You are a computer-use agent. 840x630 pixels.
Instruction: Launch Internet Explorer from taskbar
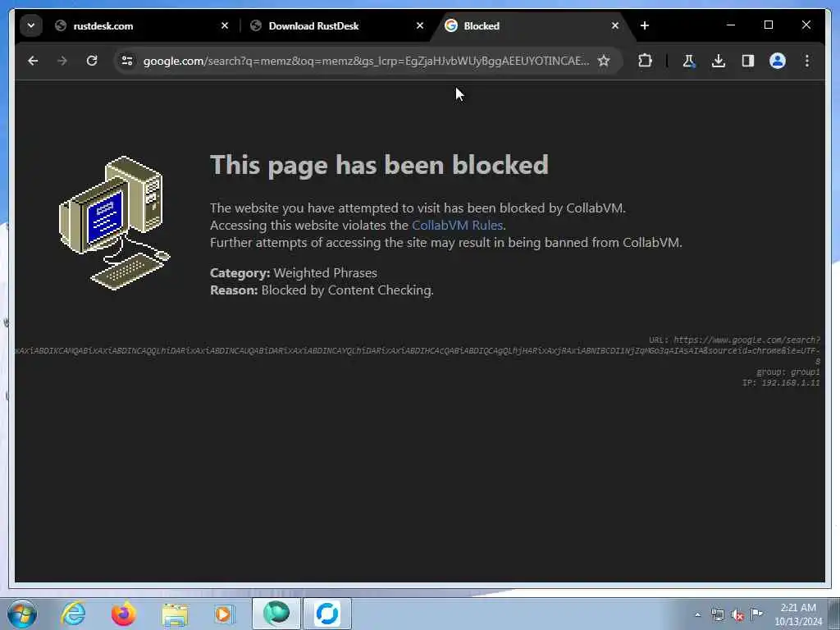pyautogui.click(x=73, y=614)
